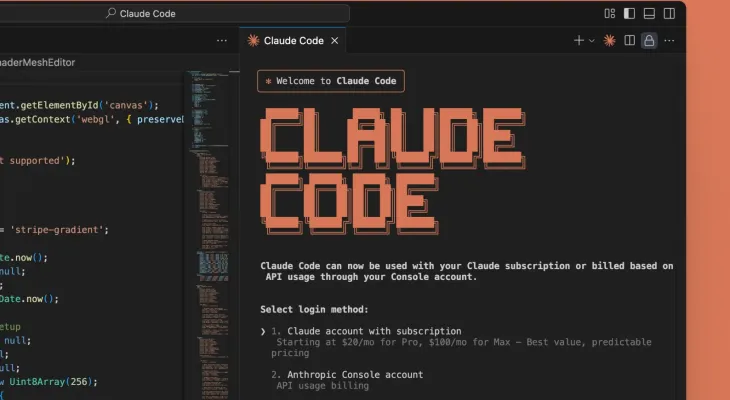Click the Claude starburst icon on the tab
The width and height of the screenshot is (730, 400).
pos(253,41)
